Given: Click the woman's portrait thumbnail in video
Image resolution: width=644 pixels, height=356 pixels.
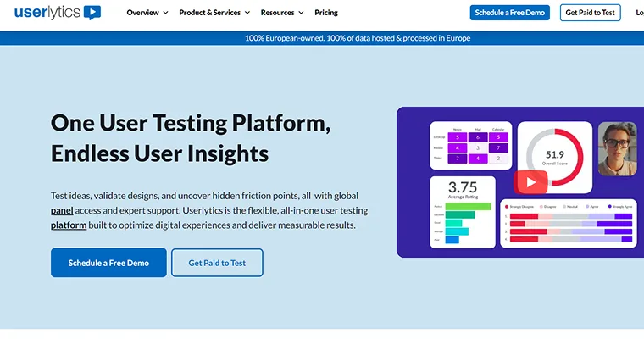Looking at the screenshot, I should pos(617,148).
